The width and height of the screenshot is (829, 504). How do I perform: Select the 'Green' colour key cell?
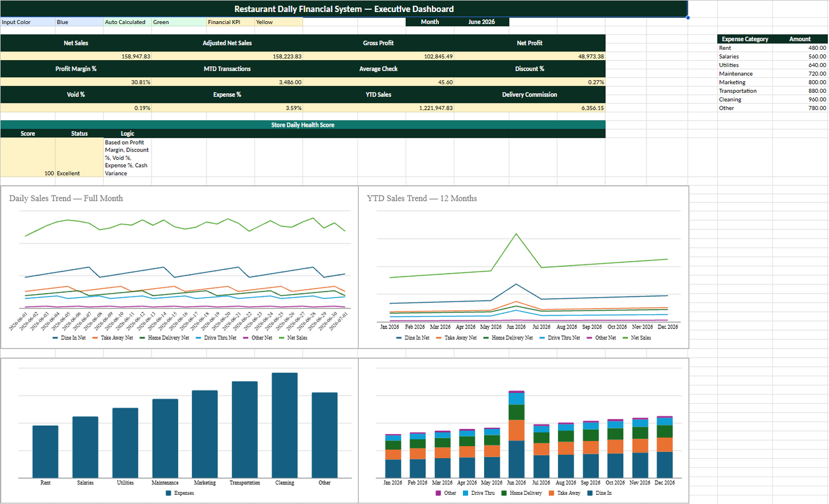point(179,22)
